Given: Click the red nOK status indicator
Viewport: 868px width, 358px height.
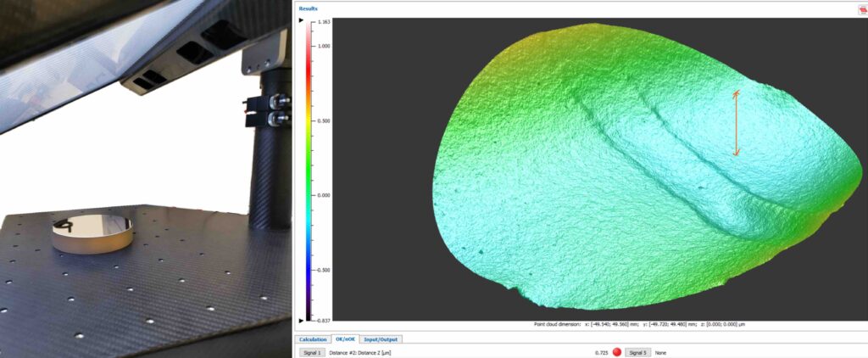Looking at the screenshot, I should (617, 351).
